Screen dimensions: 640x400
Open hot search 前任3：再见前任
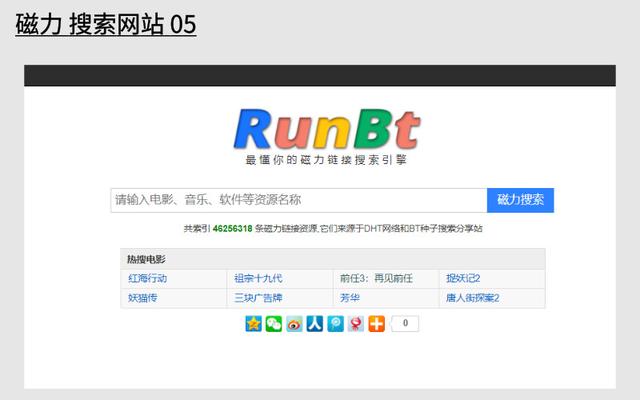[376, 278]
